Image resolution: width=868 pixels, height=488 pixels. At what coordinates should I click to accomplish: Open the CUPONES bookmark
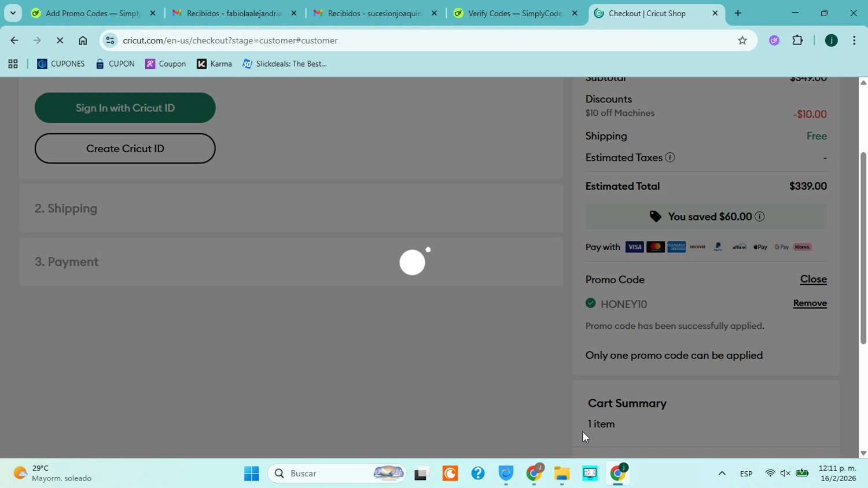coord(61,64)
